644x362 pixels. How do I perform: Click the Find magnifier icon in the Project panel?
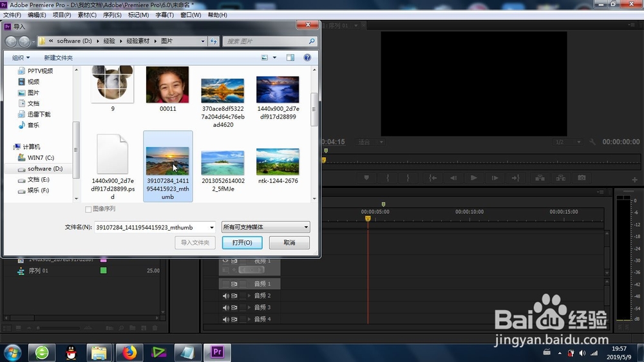pyautogui.click(x=121, y=328)
